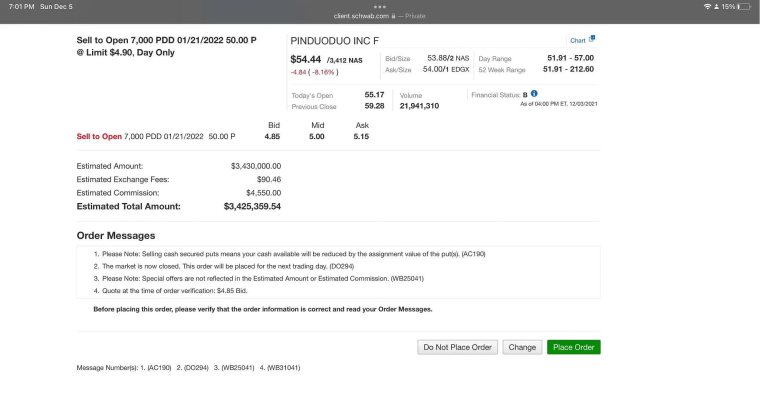
Task: Click the Ask value 5.15
Action: pyautogui.click(x=361, y=137)
